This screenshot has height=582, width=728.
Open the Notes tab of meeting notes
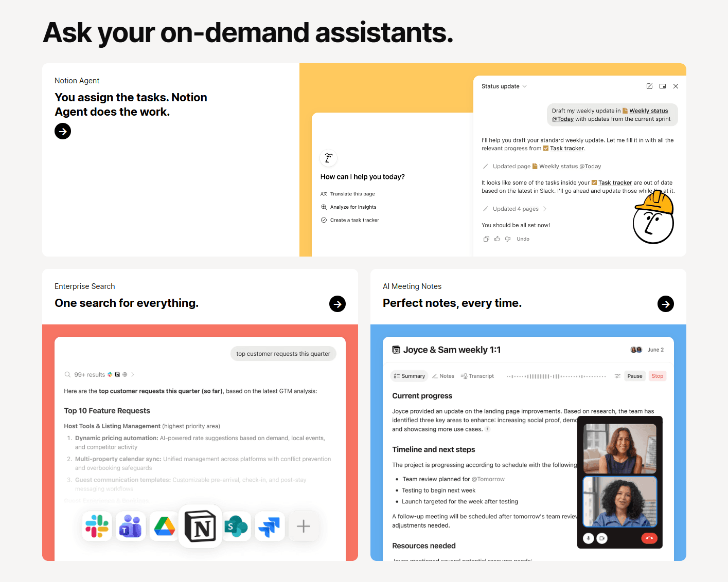pos(443,376)
